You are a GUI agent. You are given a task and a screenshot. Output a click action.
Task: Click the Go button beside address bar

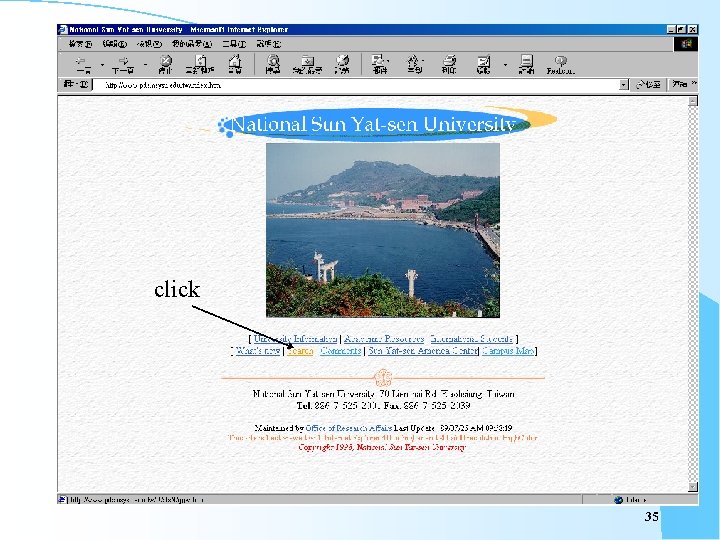[648, 84]
